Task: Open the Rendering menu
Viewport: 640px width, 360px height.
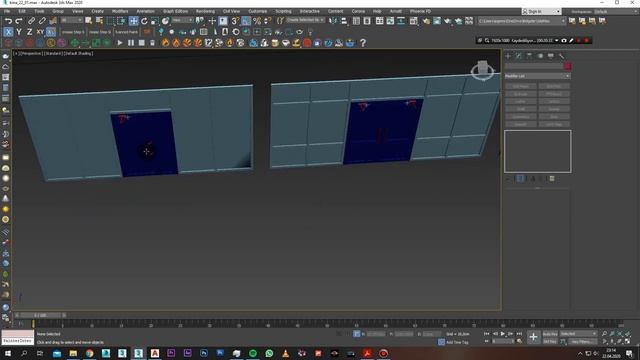Action: point(205,11)
